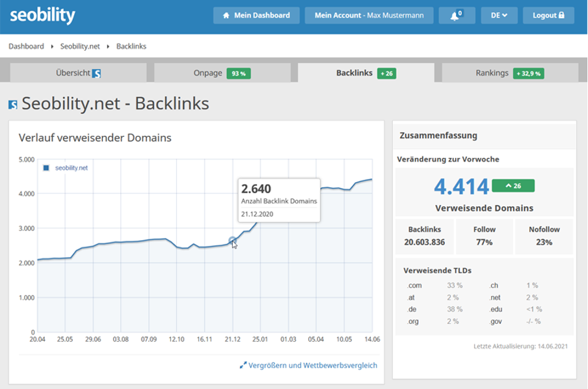Click the enlarge arrows icon below chart
This screenshot has width=588, height=389.
tap(243, 366)
